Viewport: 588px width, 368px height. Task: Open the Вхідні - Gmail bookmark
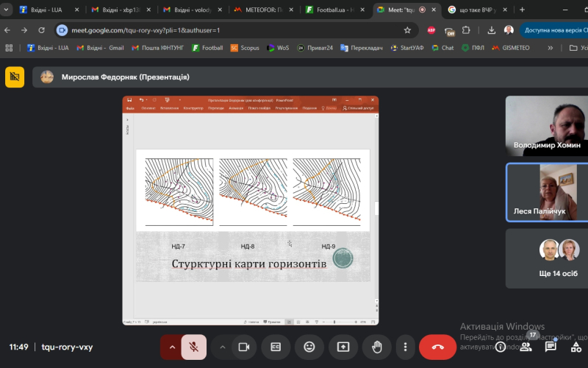pyautogui.click(x=100, y=48)
